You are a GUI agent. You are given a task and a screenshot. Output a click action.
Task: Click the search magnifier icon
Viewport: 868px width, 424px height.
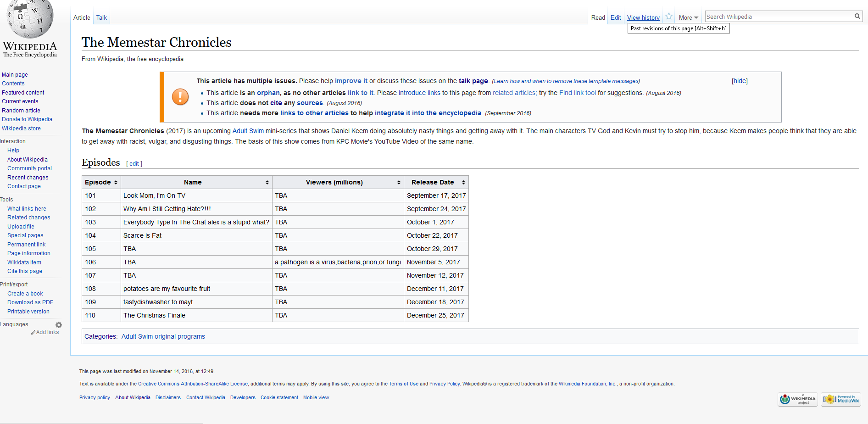[x=857, y=17]
